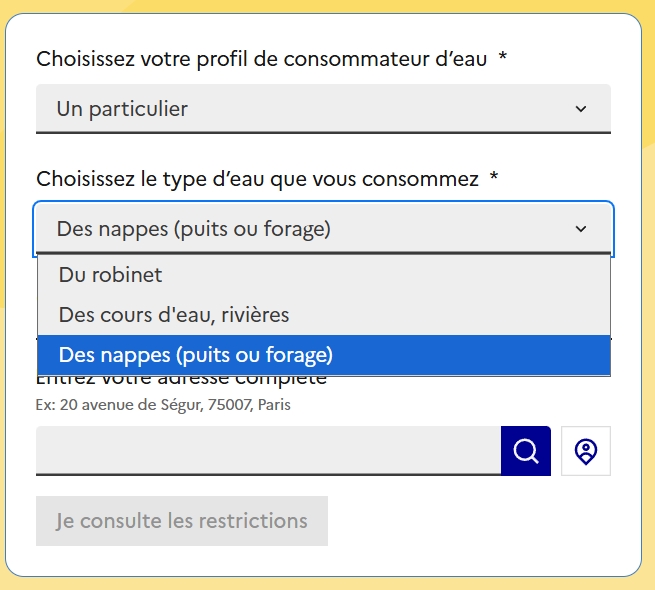The height and width of the screenshot is (590, 655).
Task: Pick the highlighted Des nappes (puits ou forage) option
Action: [x=324, y=355]
